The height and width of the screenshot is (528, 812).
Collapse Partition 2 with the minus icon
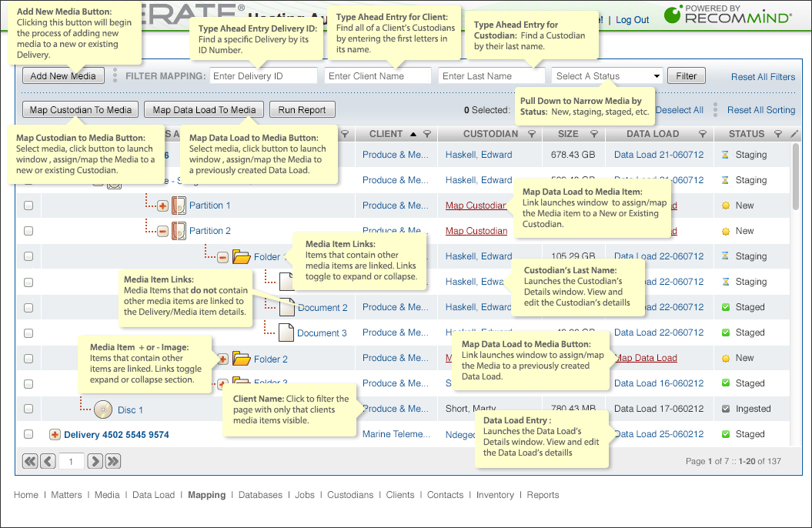(162, 232)
